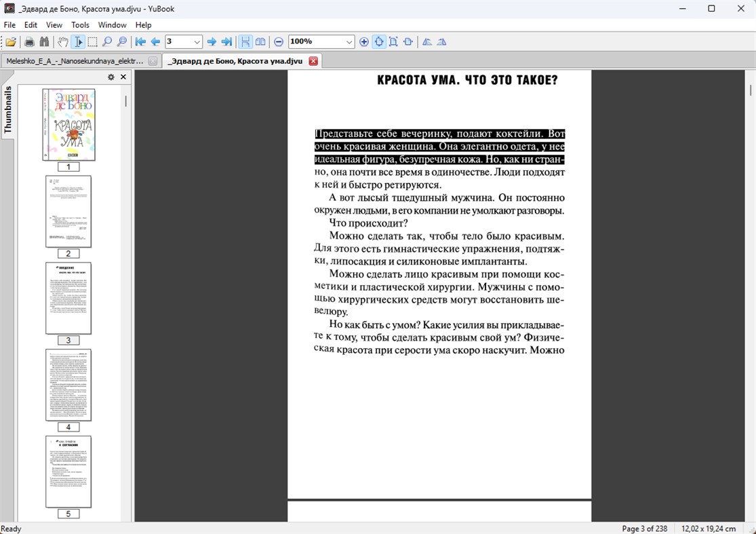Click the document vertical scrollbar handle
The width and height of the screenshot is (756, 534).
click(x=750, y=90)
